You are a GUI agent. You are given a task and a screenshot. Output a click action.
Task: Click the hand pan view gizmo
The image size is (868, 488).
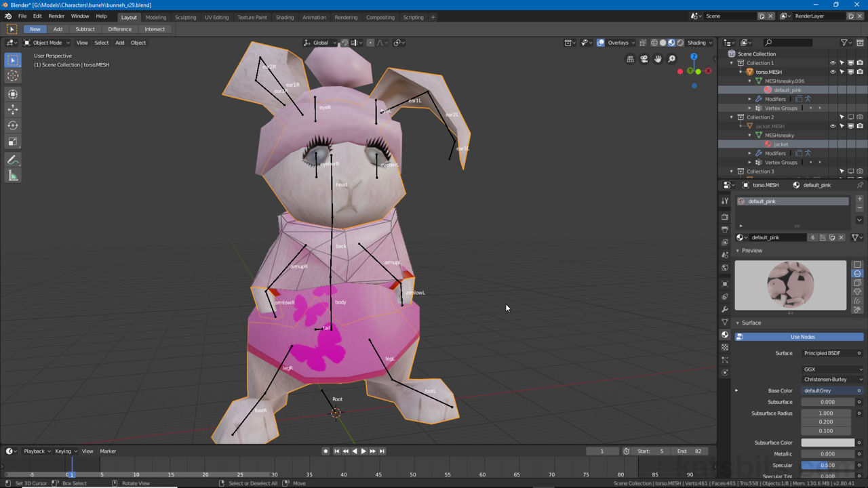coord(658,59)
